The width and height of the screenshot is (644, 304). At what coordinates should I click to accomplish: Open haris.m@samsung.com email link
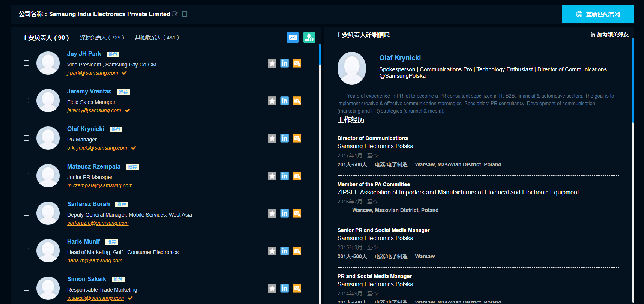click(x=95, y=261)
